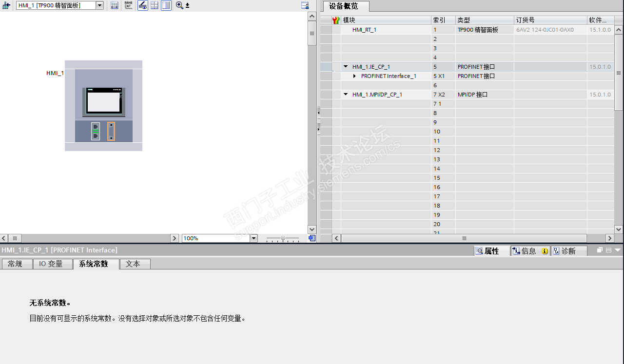Click the HMI_1 device label
624x364 pixels.
(55, 73)
